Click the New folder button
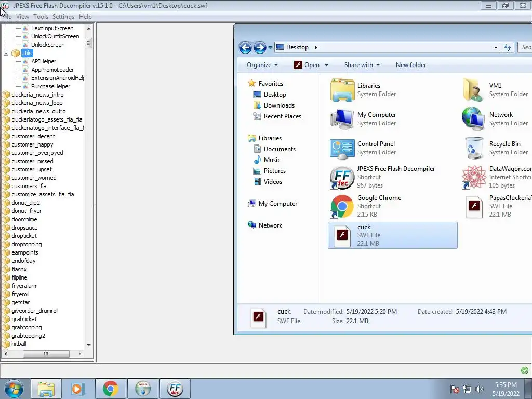532x399 pixels. [411, 65]
